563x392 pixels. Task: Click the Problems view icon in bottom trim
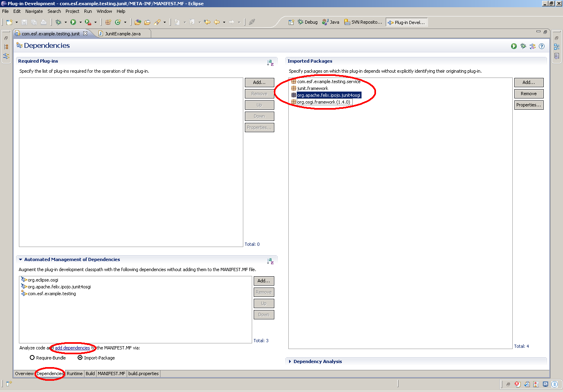518,384
